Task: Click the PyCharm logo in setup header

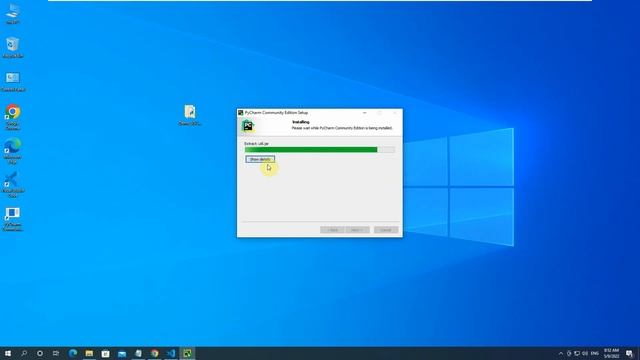Action: 248,126
